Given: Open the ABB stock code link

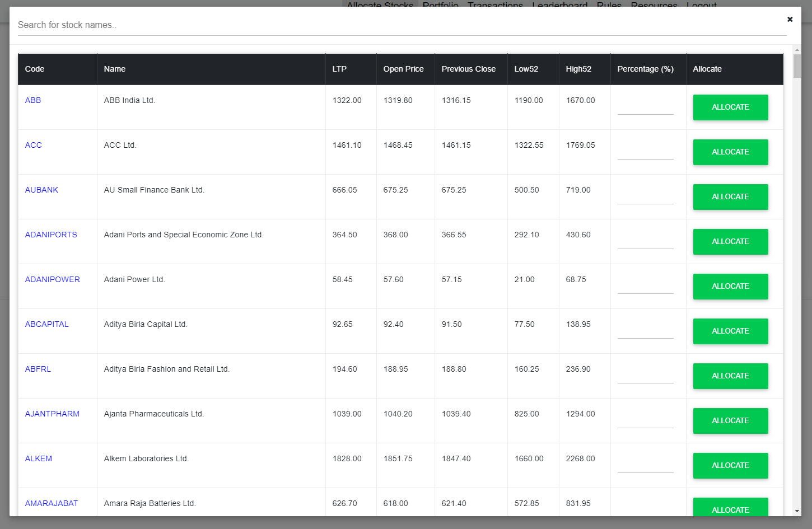Looking at the screenshot, I should (33, 100).
